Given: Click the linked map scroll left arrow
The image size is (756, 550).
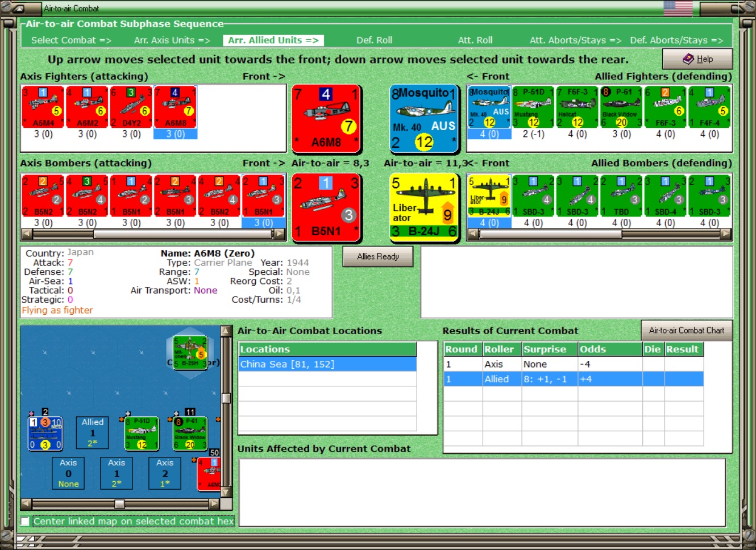Looking at the screenshot, I should (26, 504).
